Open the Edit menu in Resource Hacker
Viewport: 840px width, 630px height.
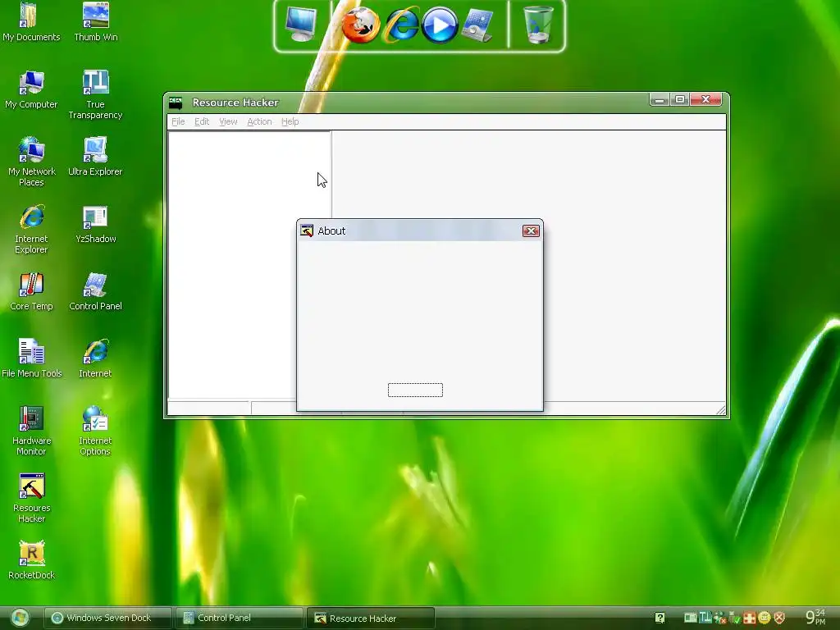(202, 121)
